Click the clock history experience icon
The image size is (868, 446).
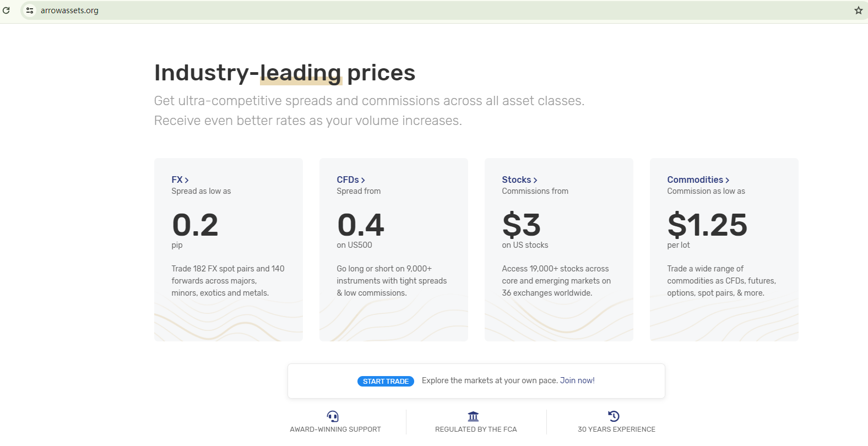[x=614, y=416]
